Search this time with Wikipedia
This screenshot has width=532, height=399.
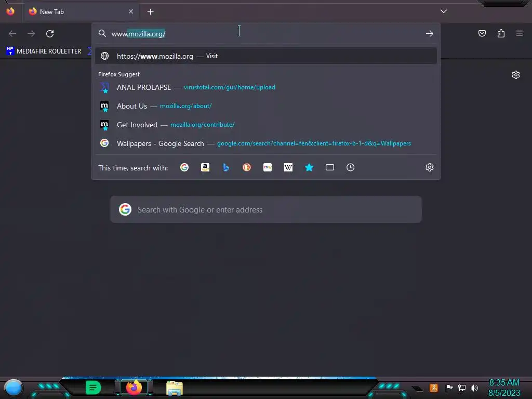[288, 167]
